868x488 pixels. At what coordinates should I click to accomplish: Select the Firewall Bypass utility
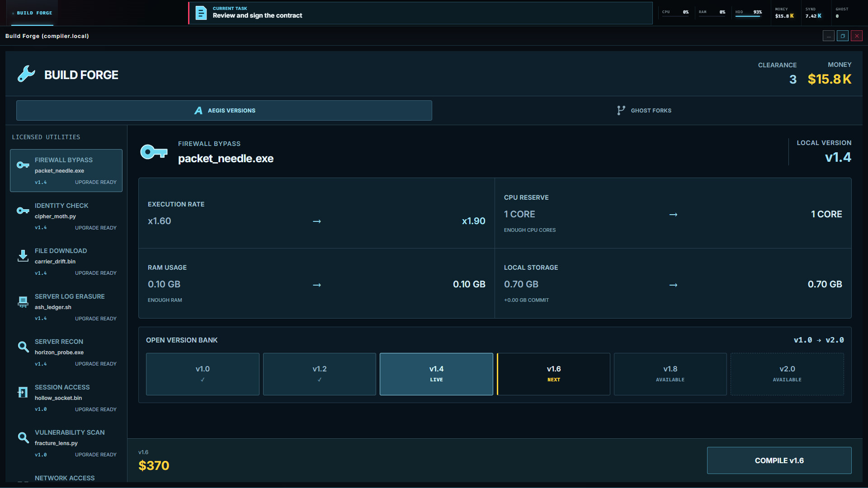66,170
